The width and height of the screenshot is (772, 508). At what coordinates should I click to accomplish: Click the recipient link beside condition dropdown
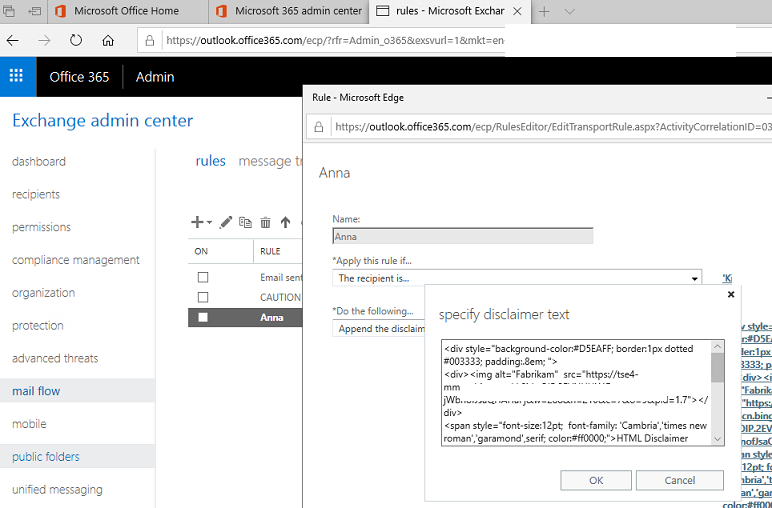click(x=727, y=278)
